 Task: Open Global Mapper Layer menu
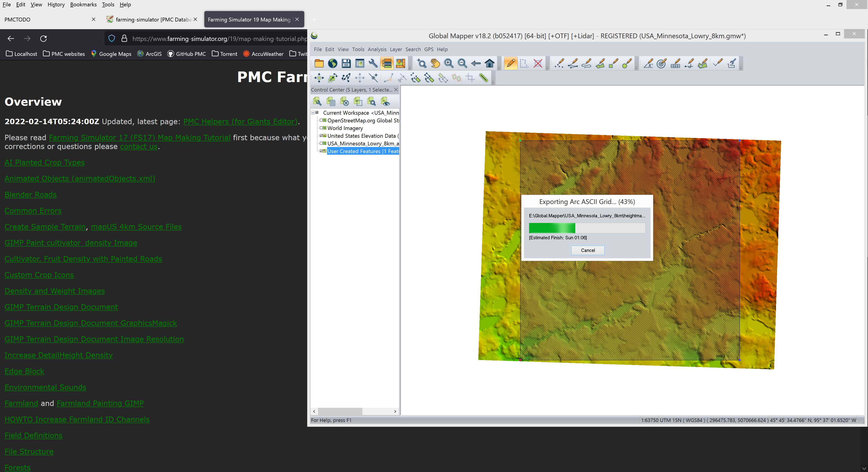396,49
